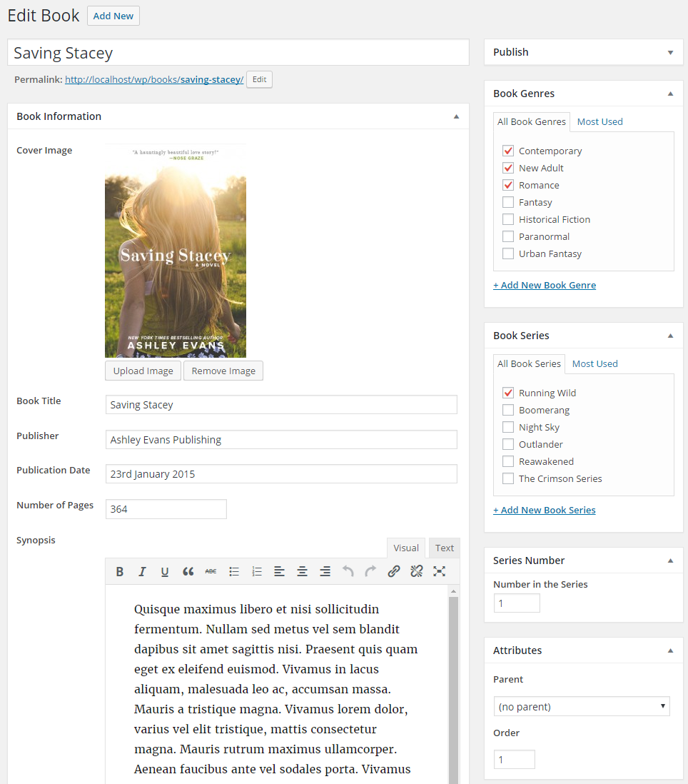The width and height of the screenshot is (688, 784).
Task: Uncheck the Romance genre
Action: 508,185
